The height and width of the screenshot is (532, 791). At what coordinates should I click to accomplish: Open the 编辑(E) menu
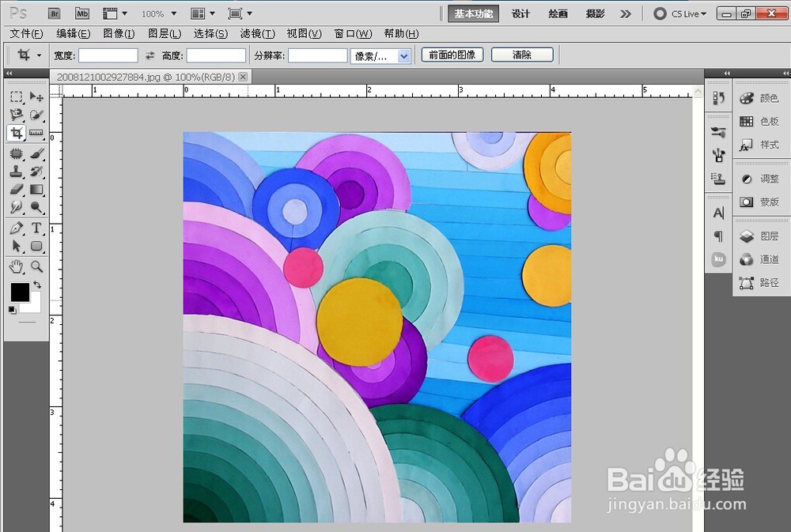[x=73, y=34]
